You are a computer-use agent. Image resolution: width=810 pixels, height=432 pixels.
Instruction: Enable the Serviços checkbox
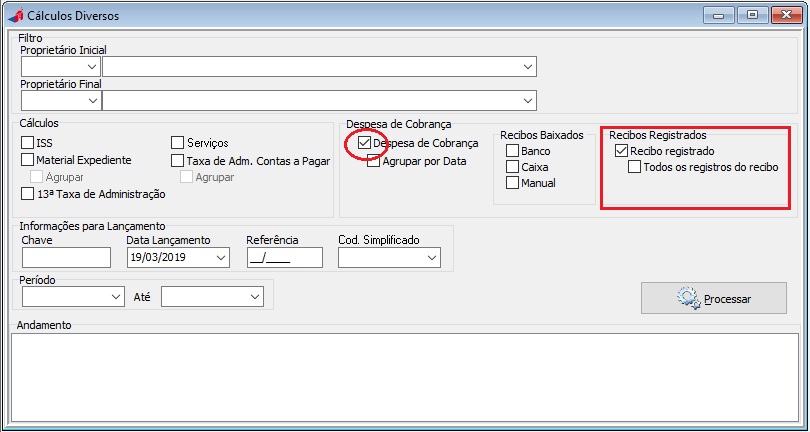tap(178, 143)
